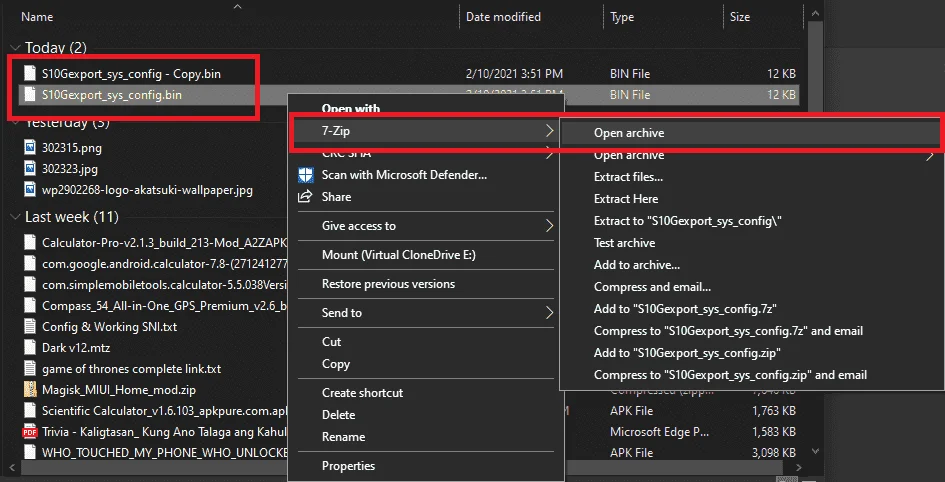The image size is (945, 482).
Task: Expand the CRC SHA submenu arrow
Action: pos(549,154)
